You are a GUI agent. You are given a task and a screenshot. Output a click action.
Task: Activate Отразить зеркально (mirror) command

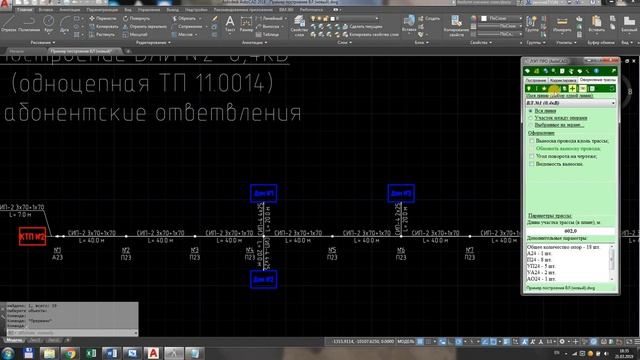[144, 27]
